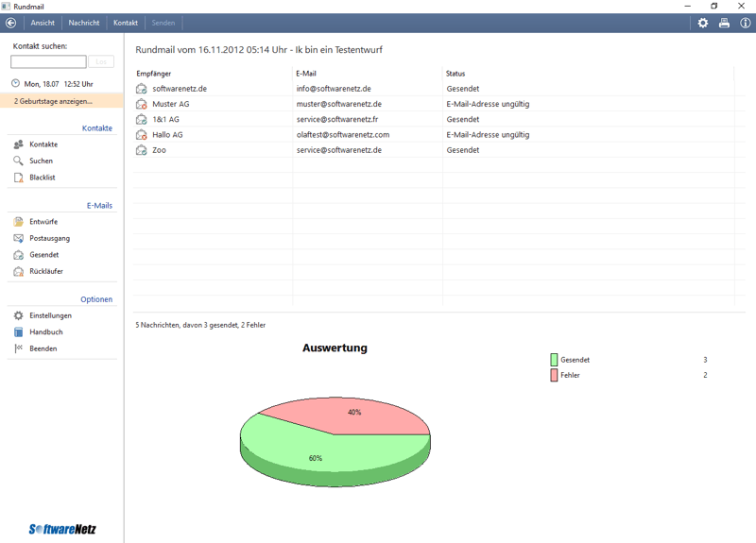This screenshot has width=756, height=543.
Task: Open the Rückläufer bounces icon
Action: (18, 271)
